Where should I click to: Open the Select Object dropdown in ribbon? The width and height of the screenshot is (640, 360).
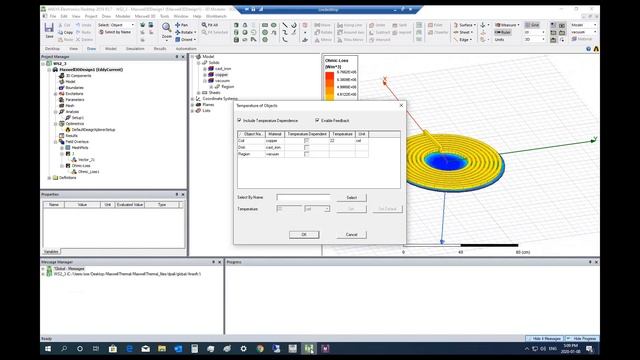[116, 25]
